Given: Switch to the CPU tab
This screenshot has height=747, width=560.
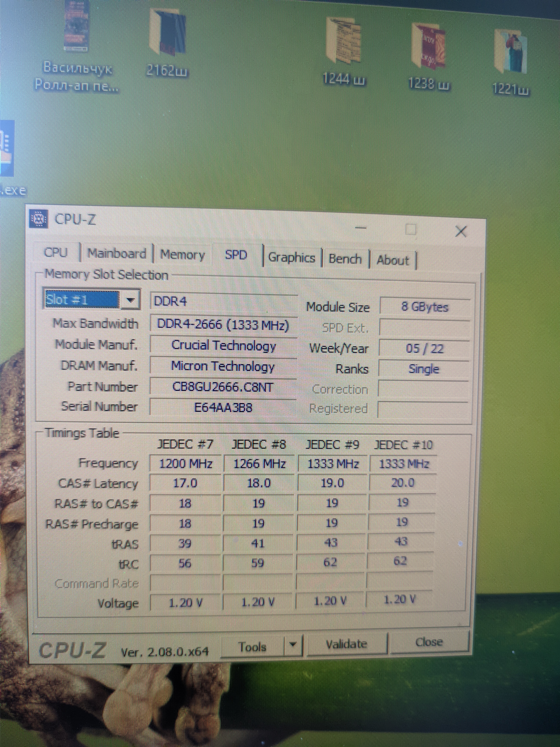Looking at the screenshot, I should pyautogui.click(x=56, y=252).
